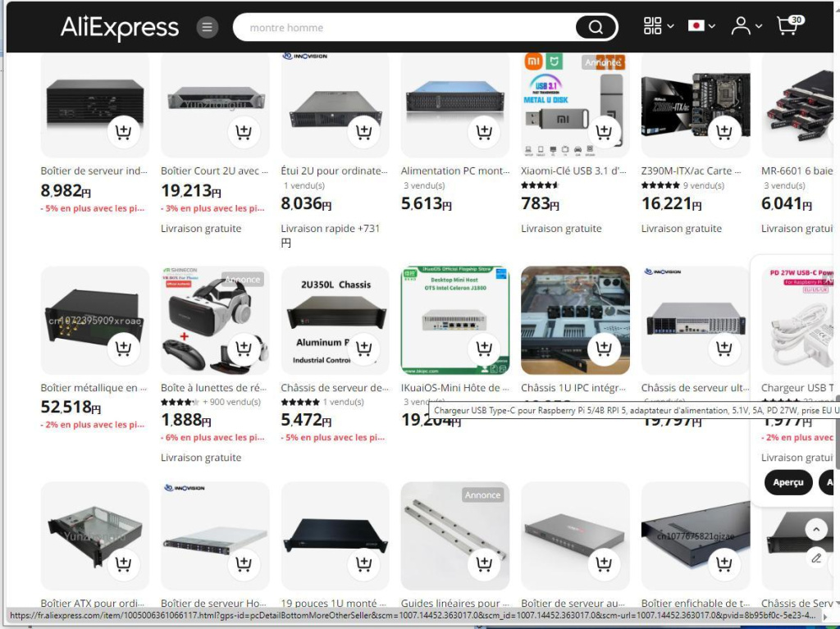This screenshot has height=629, width=840.
Task: Add IKuaiOS mini host to cart
Action: pyautogui.click(x=484, y=349)
